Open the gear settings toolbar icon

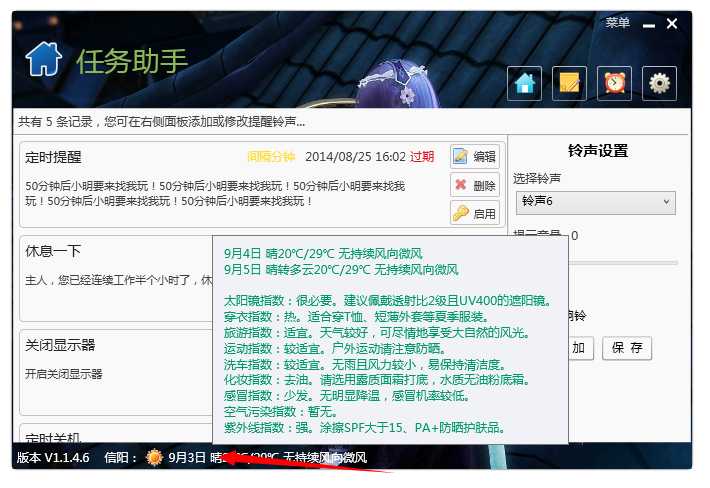click(659, 83)
